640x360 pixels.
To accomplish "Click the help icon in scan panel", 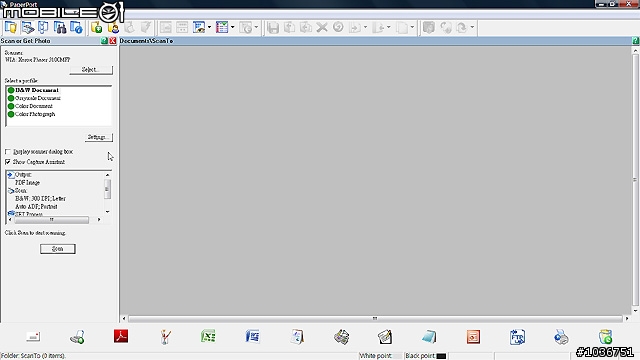I will point(104,41).
